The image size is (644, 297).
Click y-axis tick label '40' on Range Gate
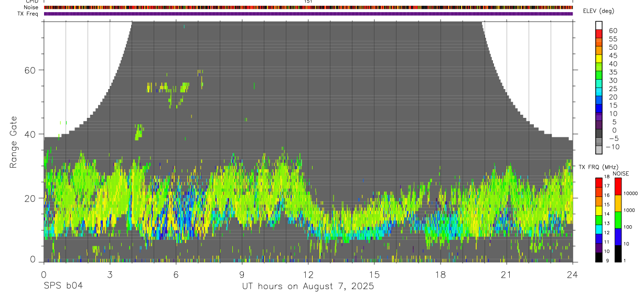(30, 134)
